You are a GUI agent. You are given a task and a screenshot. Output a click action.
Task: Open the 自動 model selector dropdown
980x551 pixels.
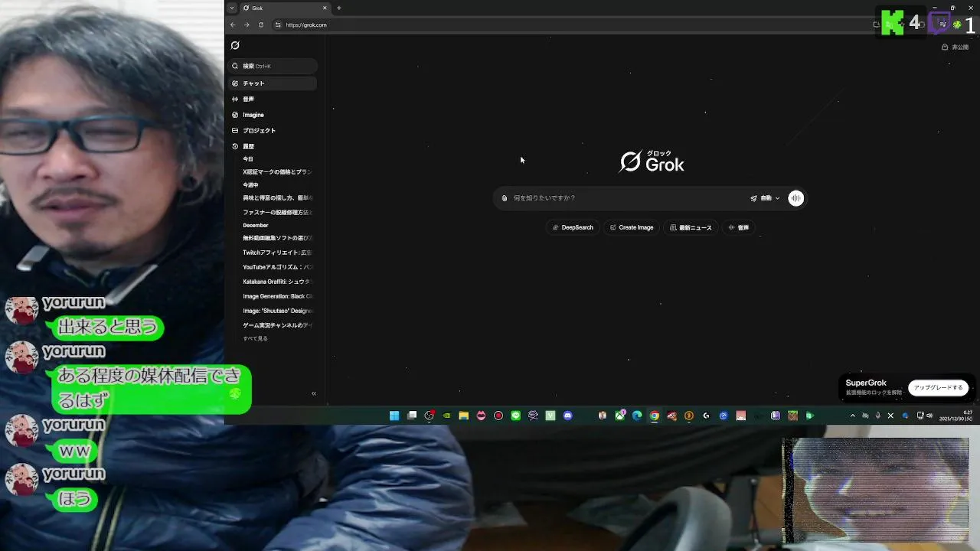pos(765,198)
